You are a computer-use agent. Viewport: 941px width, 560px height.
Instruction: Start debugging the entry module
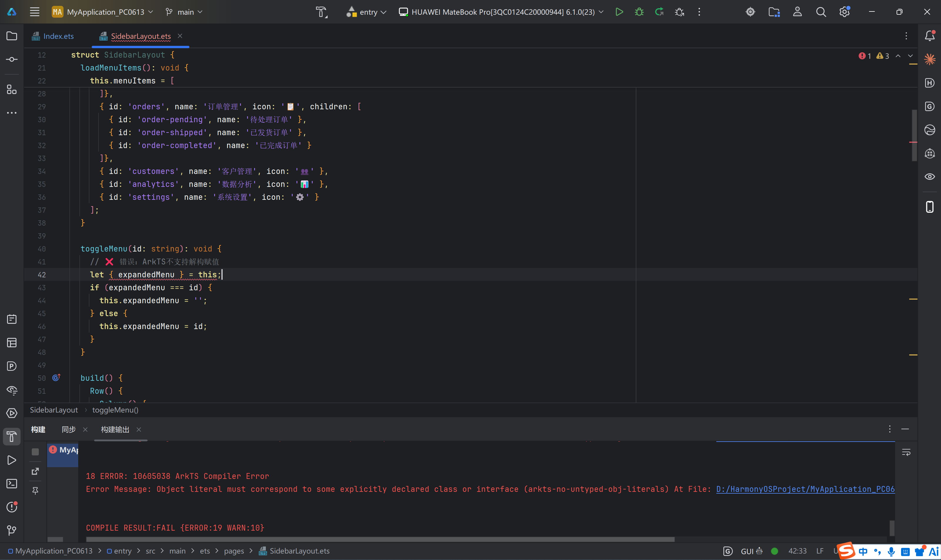[639, 12]
